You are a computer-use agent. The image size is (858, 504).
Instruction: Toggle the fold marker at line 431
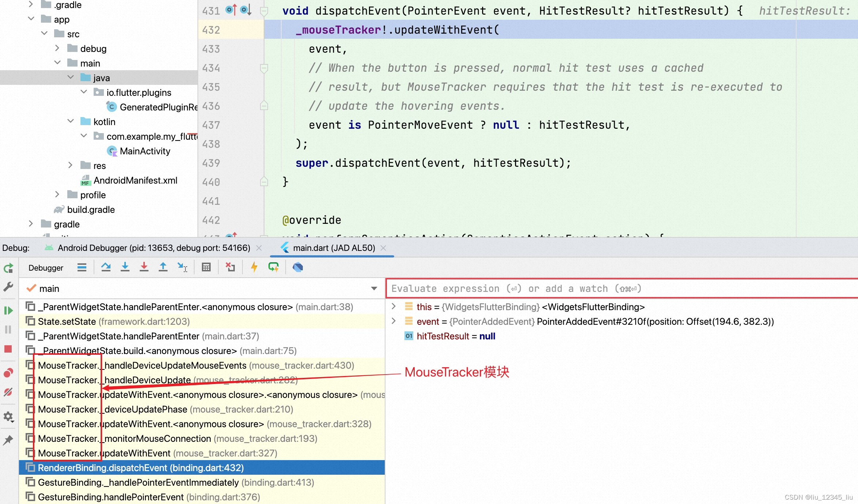coord(264,11)
